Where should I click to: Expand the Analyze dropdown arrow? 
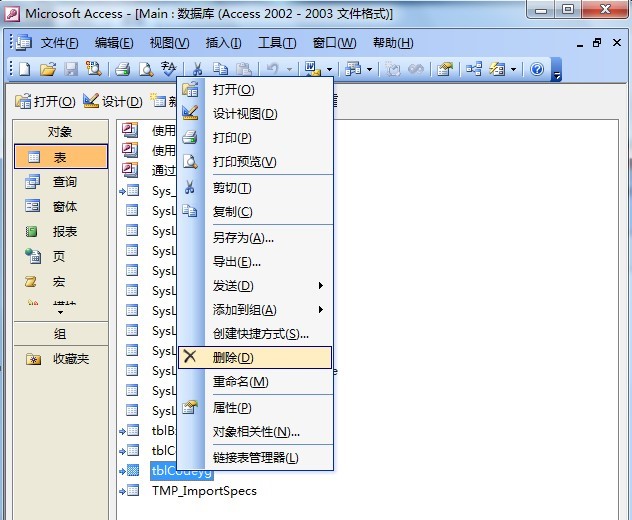pos(370,69)
